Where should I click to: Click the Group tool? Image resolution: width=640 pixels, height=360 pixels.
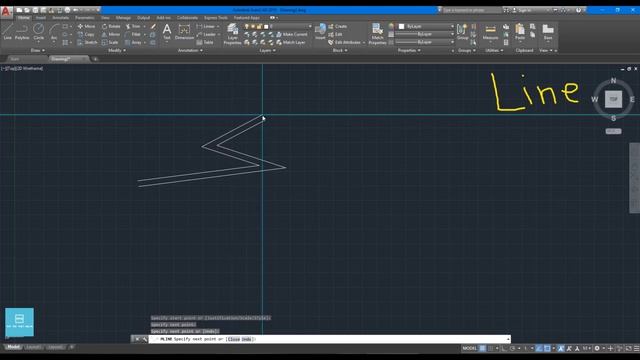pos(462,31)
